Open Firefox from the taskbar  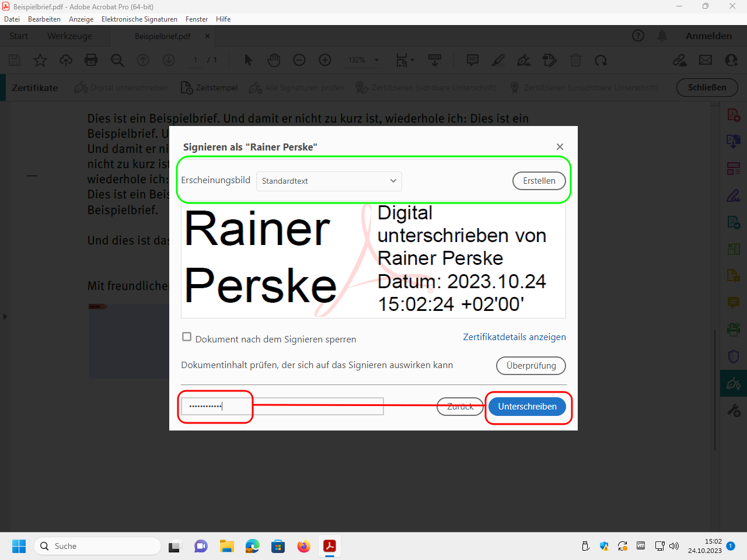coord(303,546)
